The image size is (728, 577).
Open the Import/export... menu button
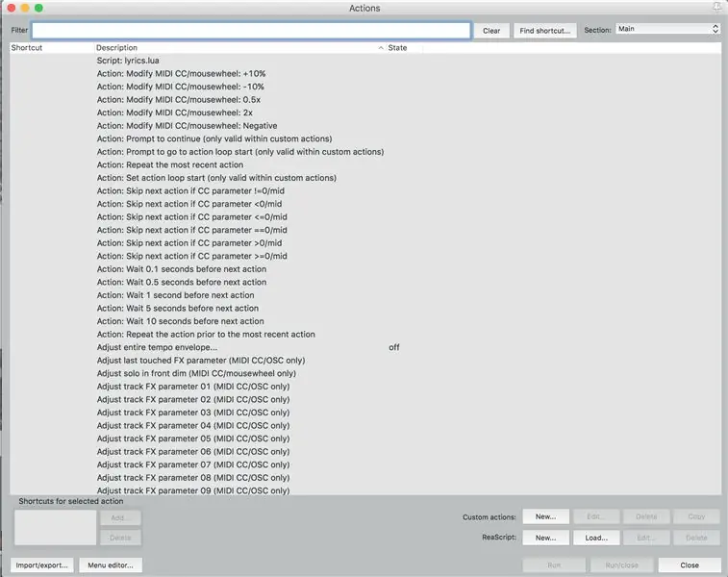tap(41, 564)
